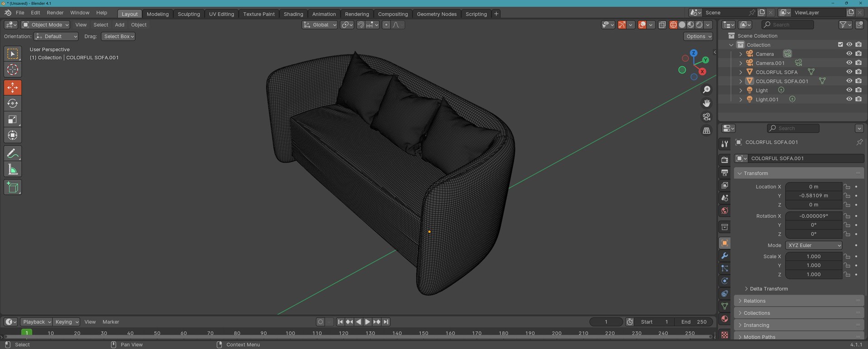This screenshot has height=349, width=868.
Task: Choose the Measure tool
Action: (13, 170)
